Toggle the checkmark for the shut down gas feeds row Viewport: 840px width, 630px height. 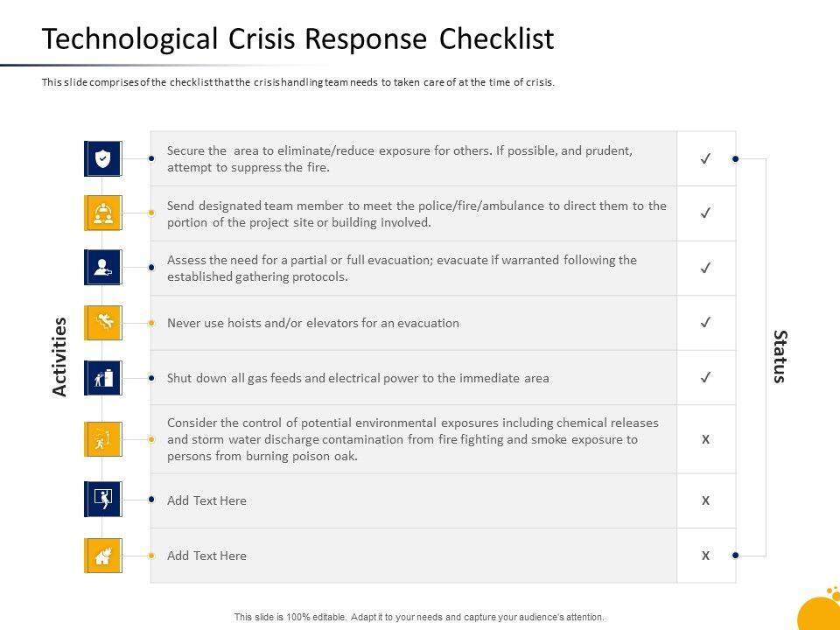tap(705, 378)
